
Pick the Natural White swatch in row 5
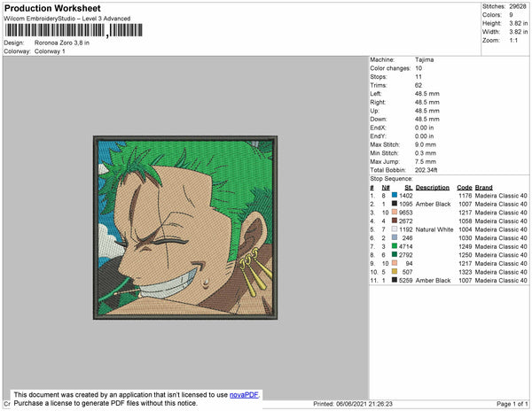pyautogui.click(x=395, y=229)
